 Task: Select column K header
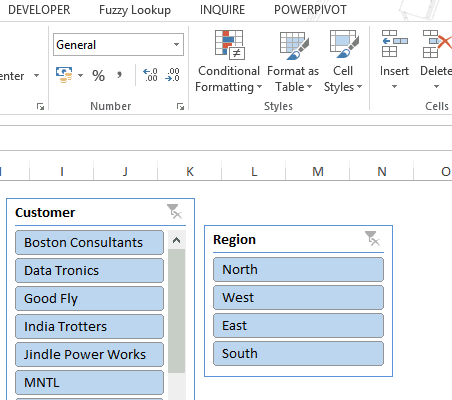190,171
